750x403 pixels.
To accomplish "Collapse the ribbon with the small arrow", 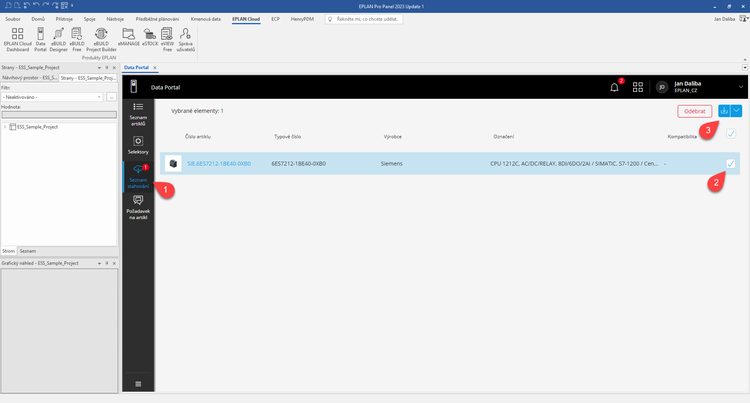I will [745, 59].
